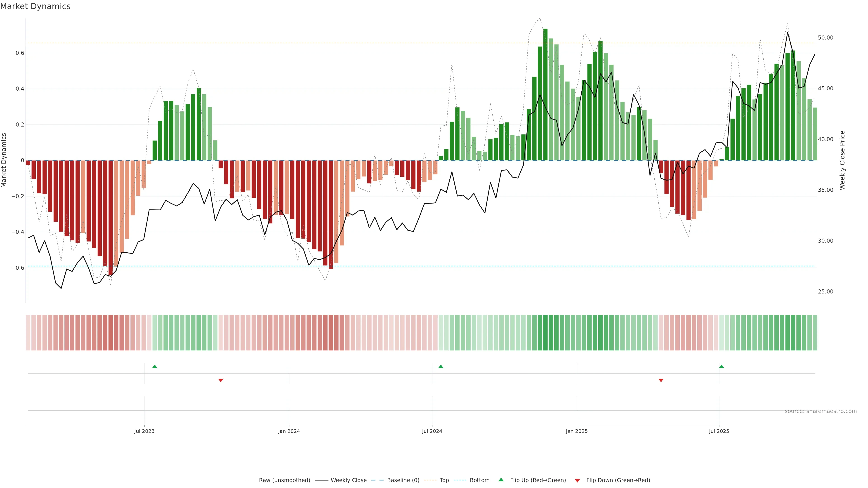Toggle the Baseline (0) legend entry
This screenshot has height=488, width=868.
403,480
